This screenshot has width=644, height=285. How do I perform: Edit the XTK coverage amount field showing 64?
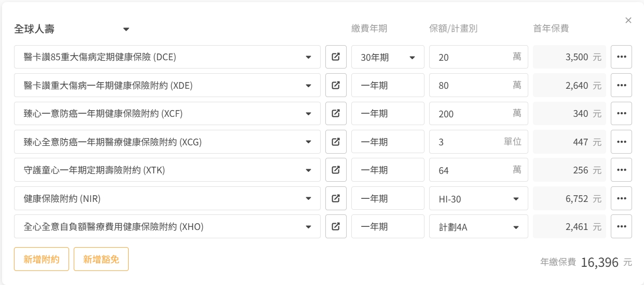point(470,170)
